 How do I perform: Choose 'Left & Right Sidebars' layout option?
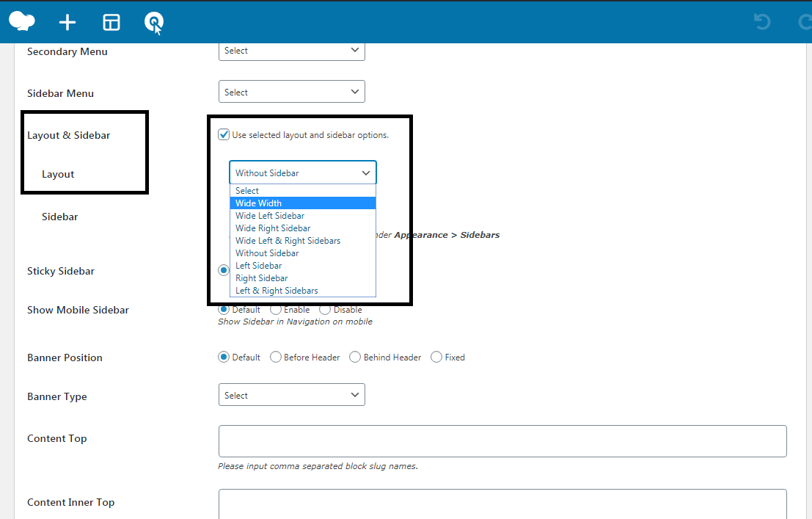(x=303, y=291)
